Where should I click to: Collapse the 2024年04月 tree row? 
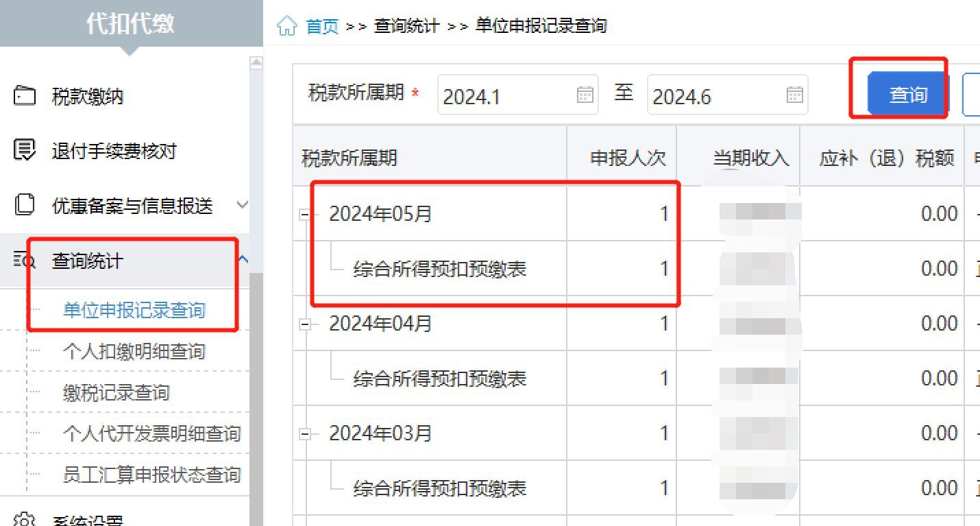tap(305, 324)
